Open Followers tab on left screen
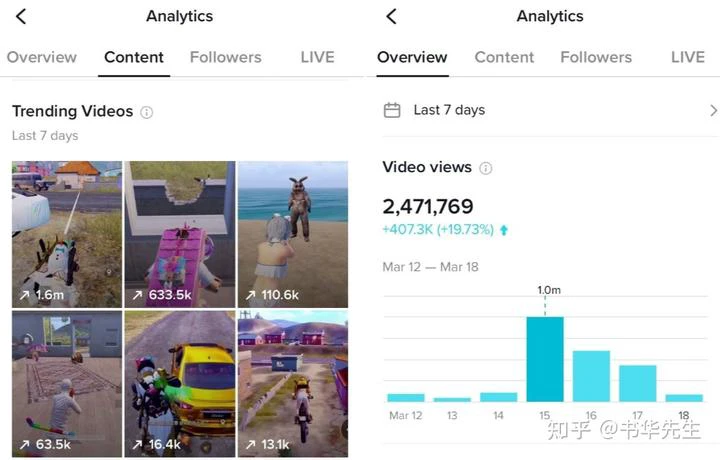The height and width of the screenshot is (460, 720). [225, 57]
